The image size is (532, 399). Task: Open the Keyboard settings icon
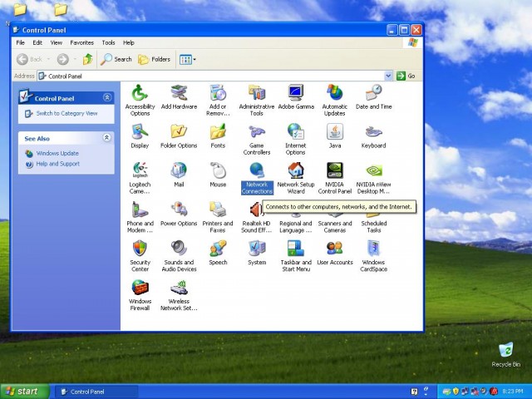click(373, 132)
